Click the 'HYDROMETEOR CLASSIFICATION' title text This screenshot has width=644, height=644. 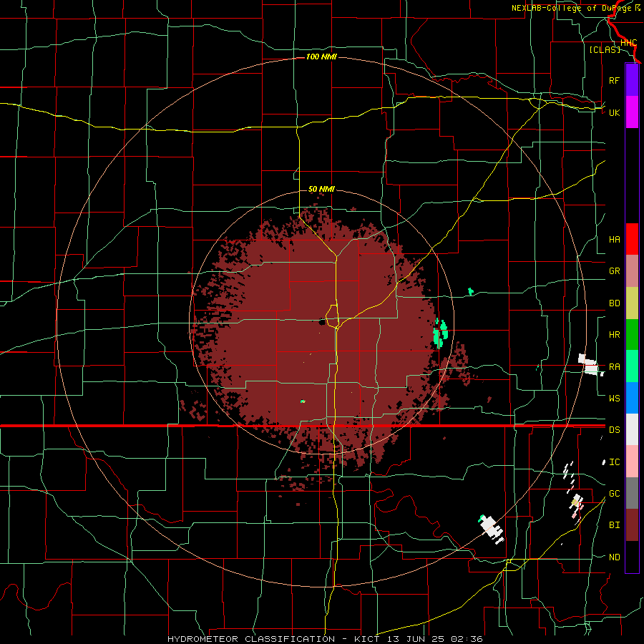tap(251, 639)
